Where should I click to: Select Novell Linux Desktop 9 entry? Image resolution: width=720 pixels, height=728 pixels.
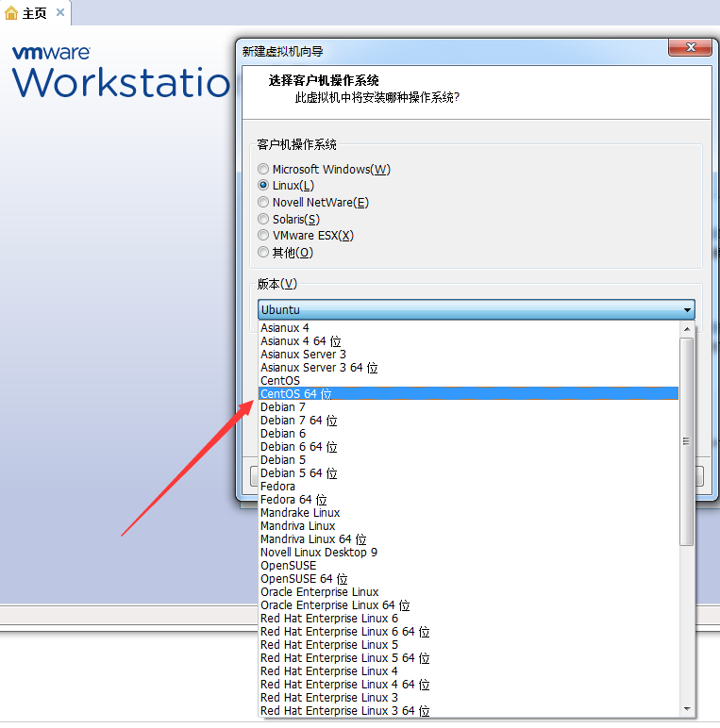tap(319, 553)
